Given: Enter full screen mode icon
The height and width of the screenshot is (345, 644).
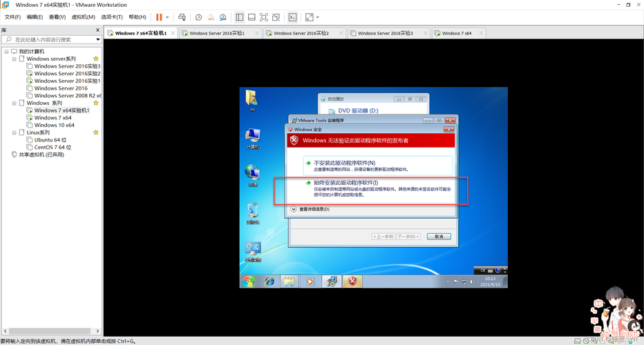Looking at the screenshot, I should 264,17.
